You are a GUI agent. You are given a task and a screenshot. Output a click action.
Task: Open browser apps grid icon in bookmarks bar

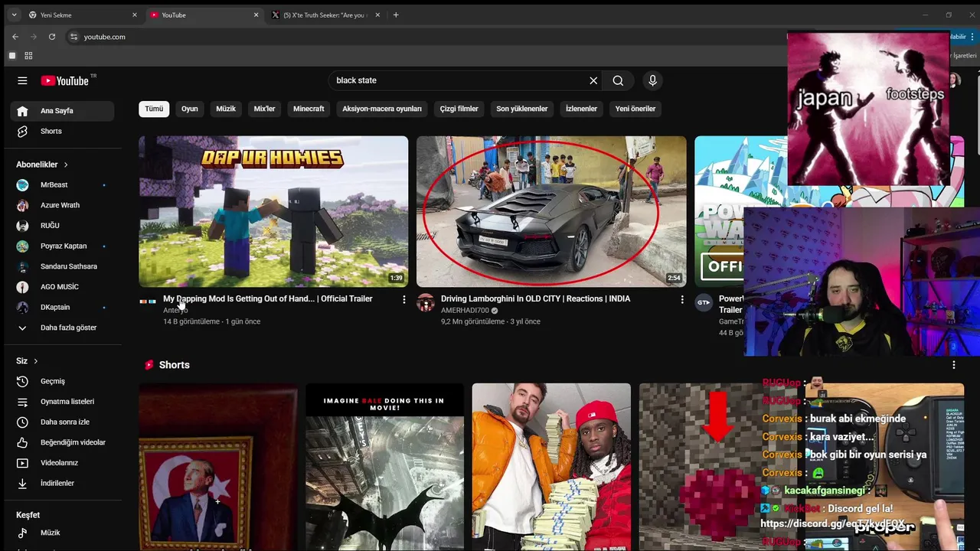pos(28,56)
